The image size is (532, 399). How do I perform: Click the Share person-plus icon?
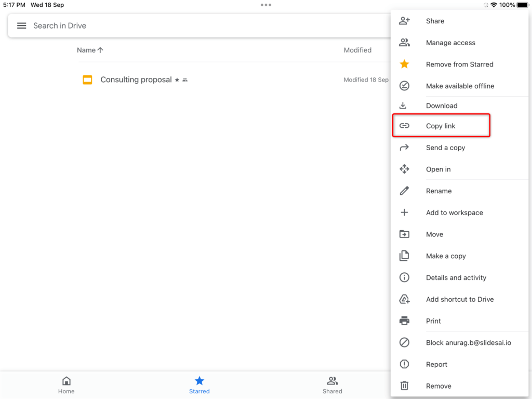tap(405, 21)
